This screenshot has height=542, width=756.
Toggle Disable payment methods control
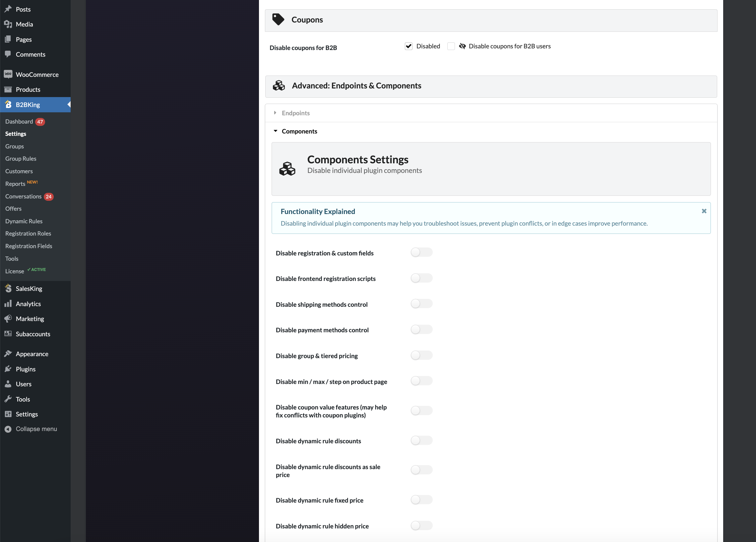(421, 329)
